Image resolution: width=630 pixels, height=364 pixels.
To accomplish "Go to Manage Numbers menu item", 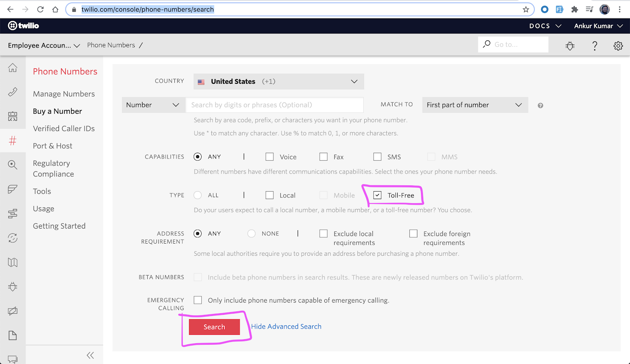I will [x=64, y=94].
